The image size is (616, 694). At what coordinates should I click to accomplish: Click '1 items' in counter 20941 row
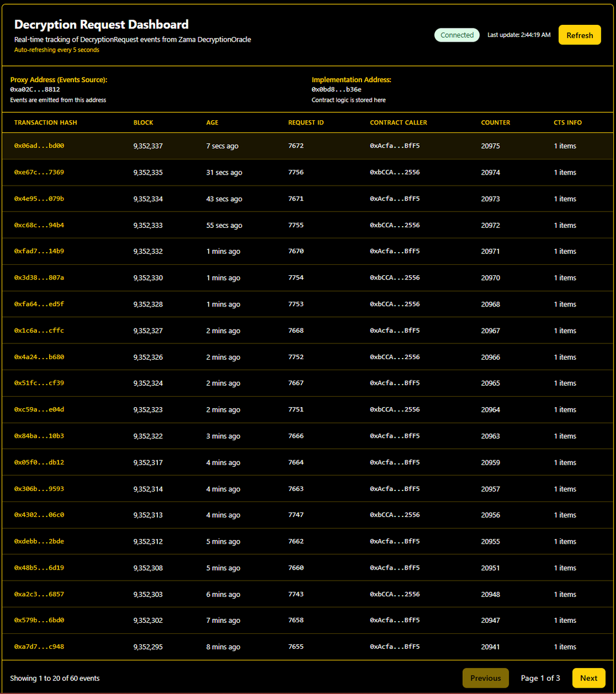click(x=565, y=647)
